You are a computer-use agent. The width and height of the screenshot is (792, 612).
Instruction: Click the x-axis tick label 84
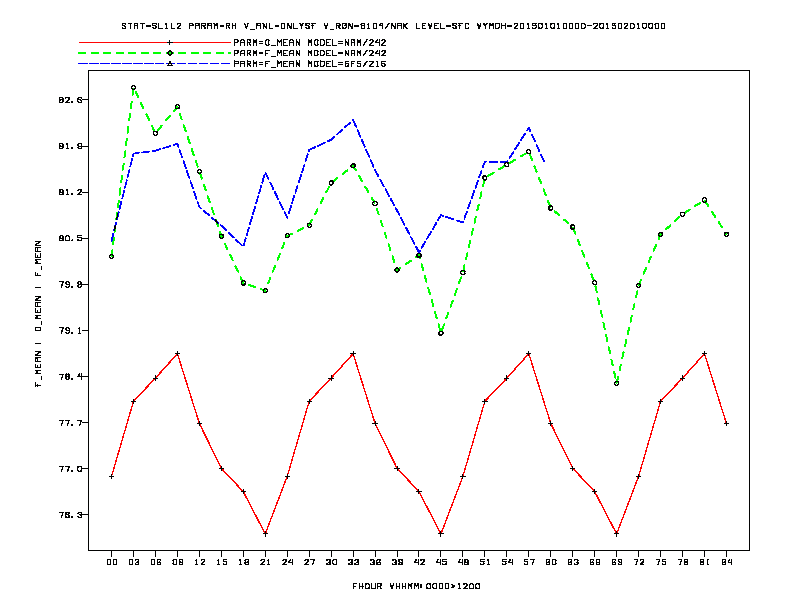[x=726, y=562]
